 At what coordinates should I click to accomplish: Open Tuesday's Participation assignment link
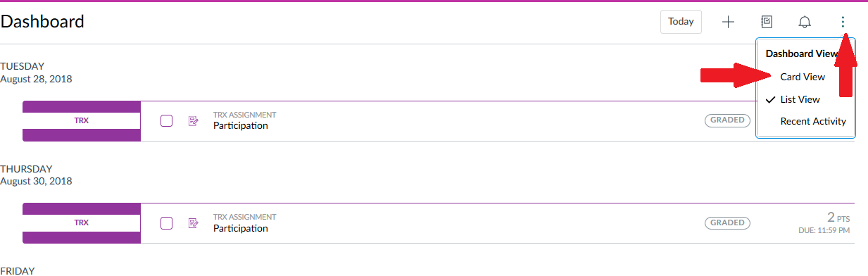(241, 126)
